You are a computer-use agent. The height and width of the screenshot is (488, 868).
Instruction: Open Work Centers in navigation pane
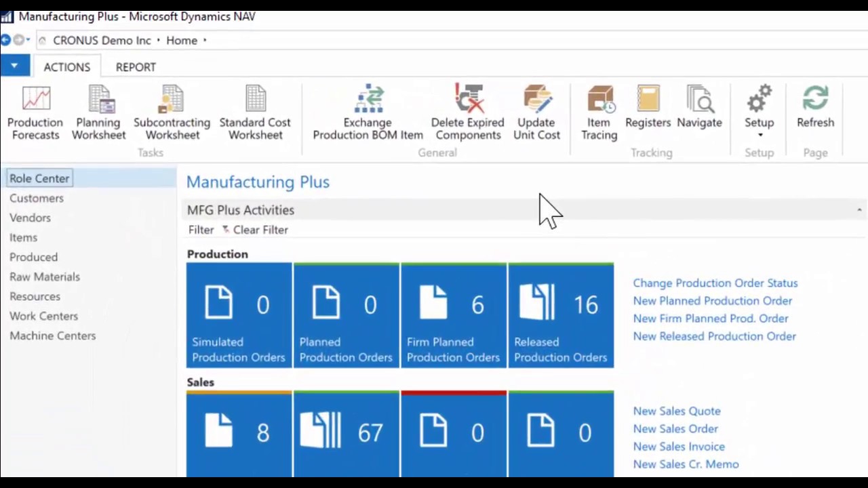click(43, 316)
